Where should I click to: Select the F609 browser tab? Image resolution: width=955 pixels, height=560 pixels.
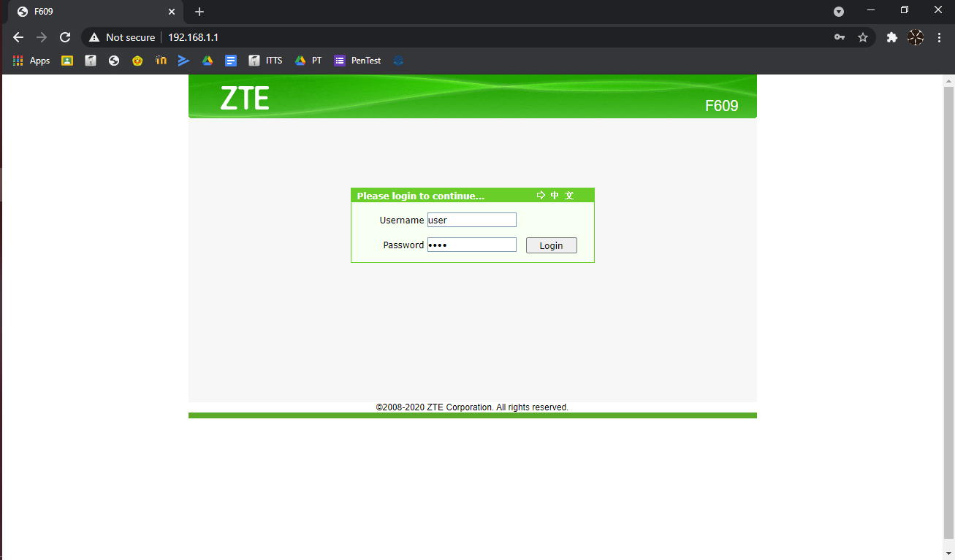click(95, 12)
